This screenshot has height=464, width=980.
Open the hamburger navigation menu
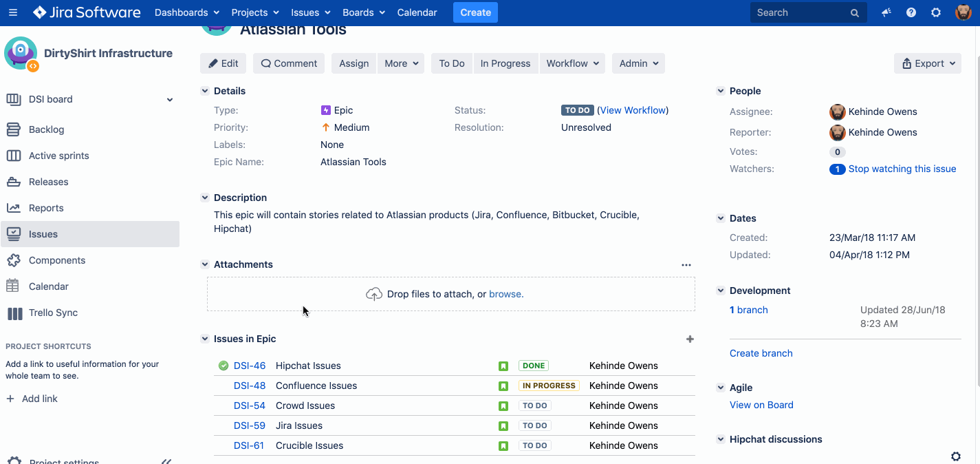point(13,12)
